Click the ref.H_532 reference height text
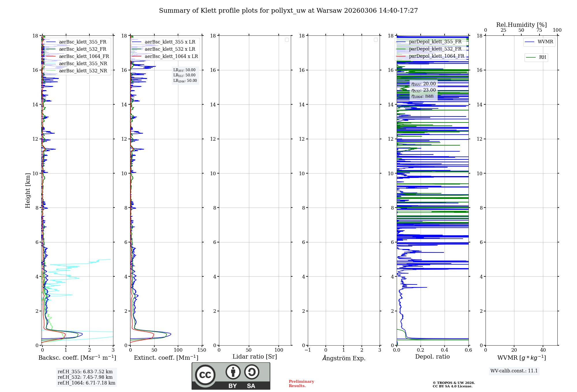The width and height of the screenshot is (577, 392). coord(85,377)
